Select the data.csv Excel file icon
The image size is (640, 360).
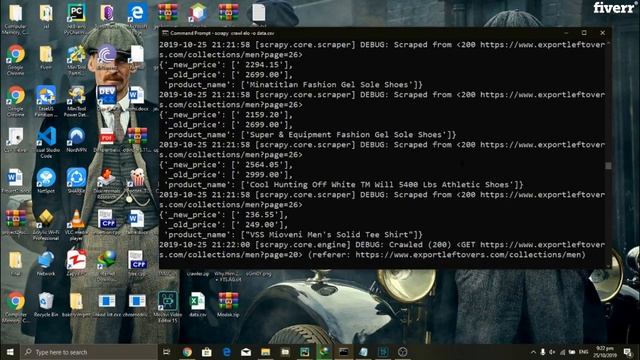click(x=198, y=301)
